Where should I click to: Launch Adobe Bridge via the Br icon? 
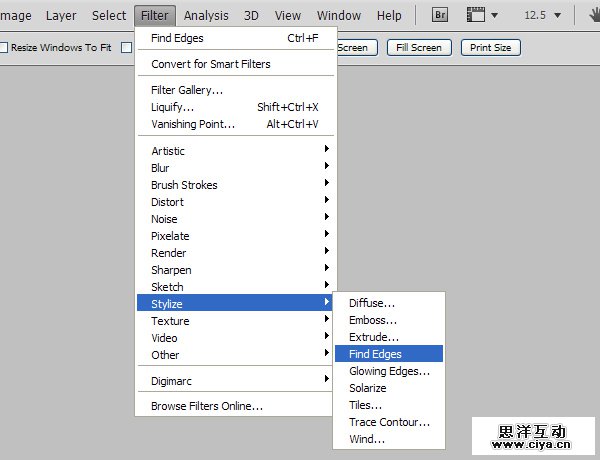440,15
